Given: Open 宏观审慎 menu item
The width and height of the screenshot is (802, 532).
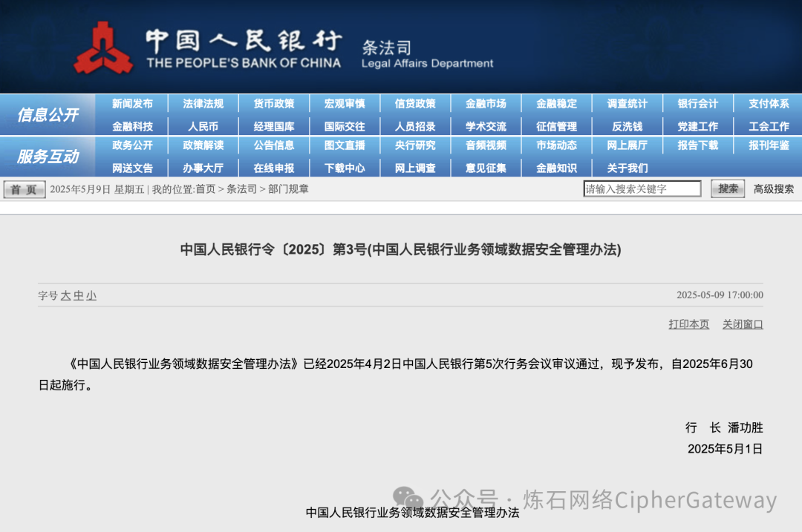Looking at the screenshot, I should click(345, 104).
